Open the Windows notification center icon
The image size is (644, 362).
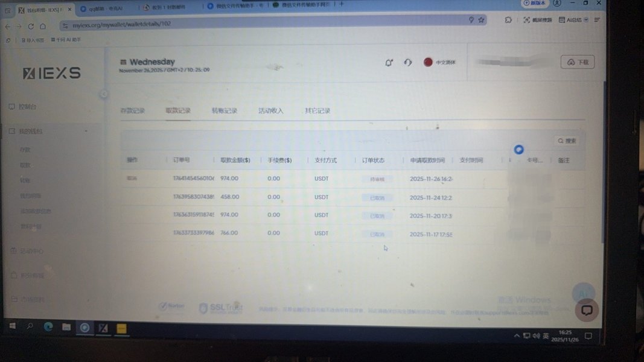pos(588,336)
